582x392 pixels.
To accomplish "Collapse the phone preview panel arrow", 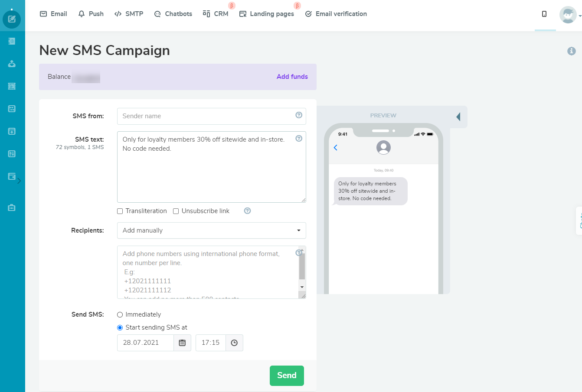I will pos(458,117).
